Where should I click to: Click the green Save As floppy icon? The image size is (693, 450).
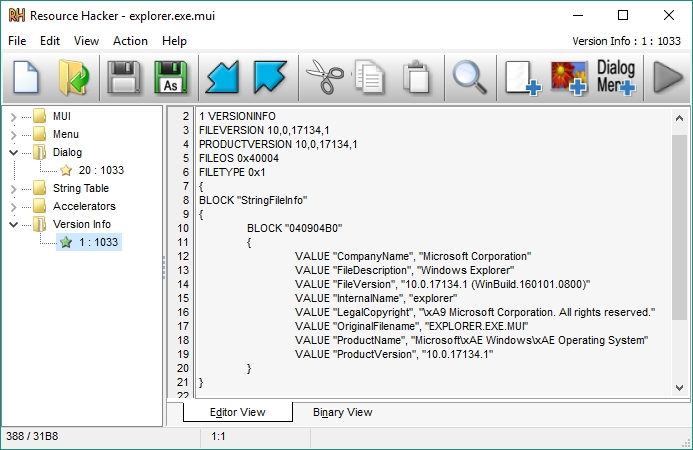171,78
